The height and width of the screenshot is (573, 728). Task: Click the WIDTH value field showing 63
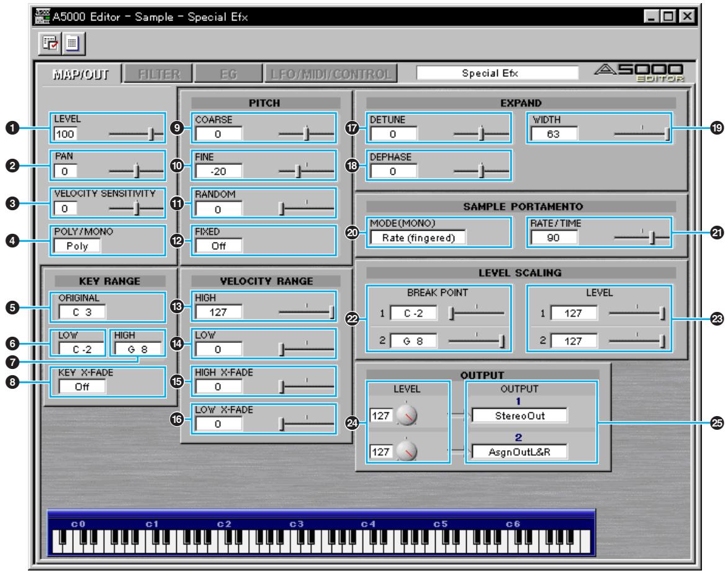[554, 134]
